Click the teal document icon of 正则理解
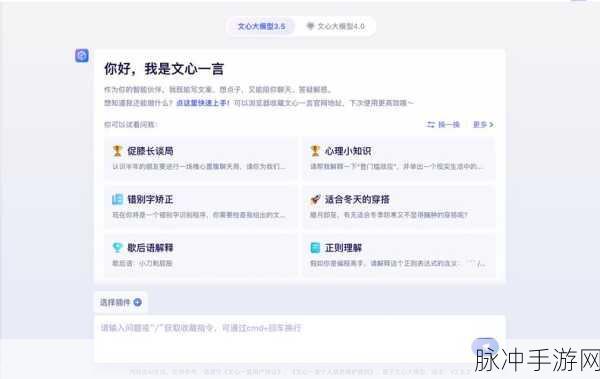This screenshot has height=379, width=600. 315,248
